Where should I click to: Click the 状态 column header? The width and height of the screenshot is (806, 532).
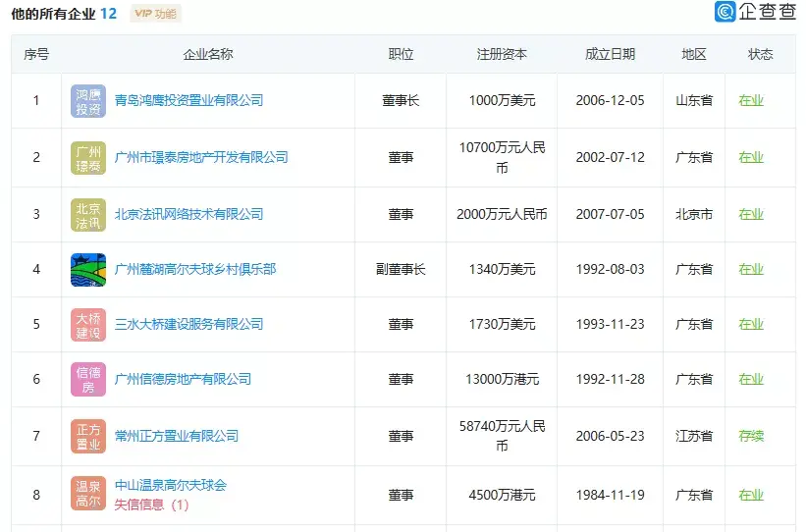pos(760,54)
